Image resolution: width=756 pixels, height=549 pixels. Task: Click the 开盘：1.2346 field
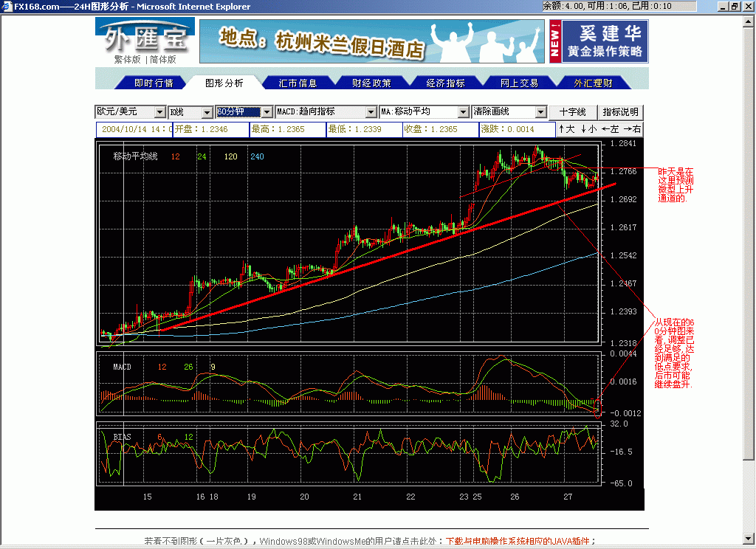tap(210, 129)
